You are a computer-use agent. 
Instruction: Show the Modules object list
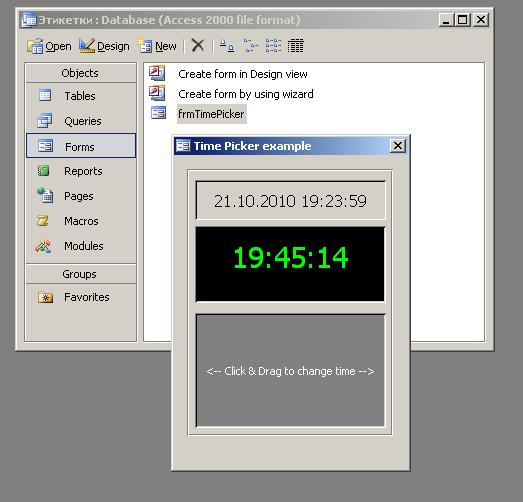[x=81, y=246]
